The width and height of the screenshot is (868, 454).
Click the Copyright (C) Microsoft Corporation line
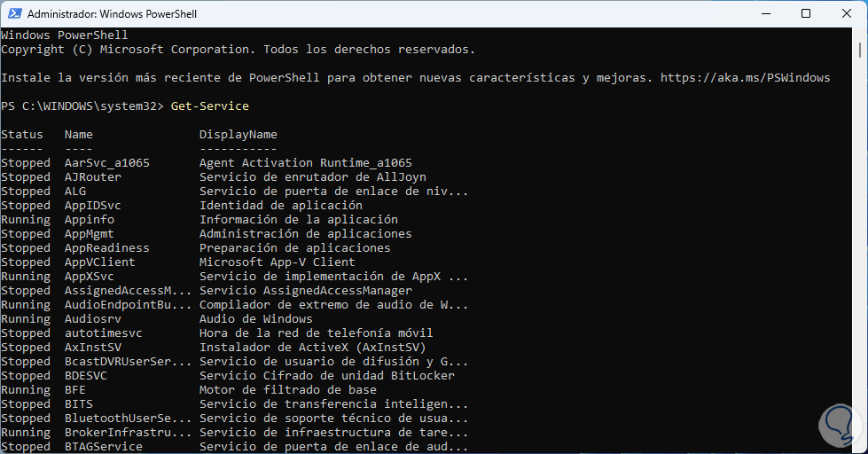238,50
